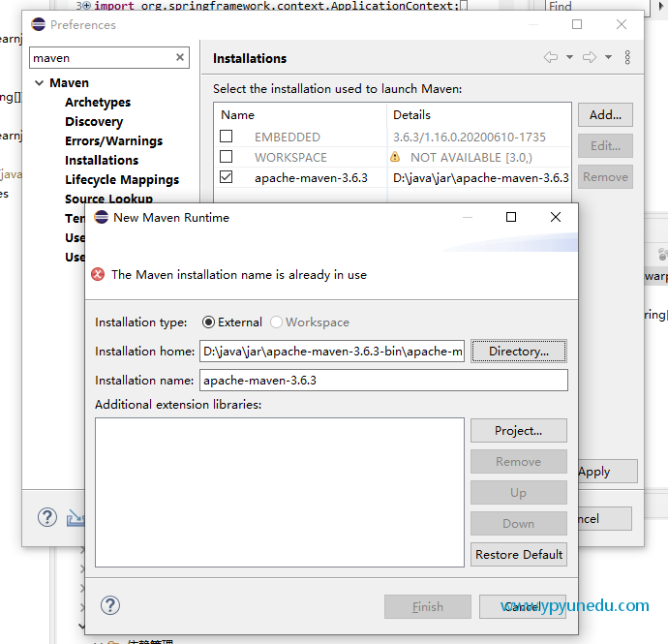The image size is (668, 644).
Task: Click the error icon beside the message
Action: (x=98, y=274)
